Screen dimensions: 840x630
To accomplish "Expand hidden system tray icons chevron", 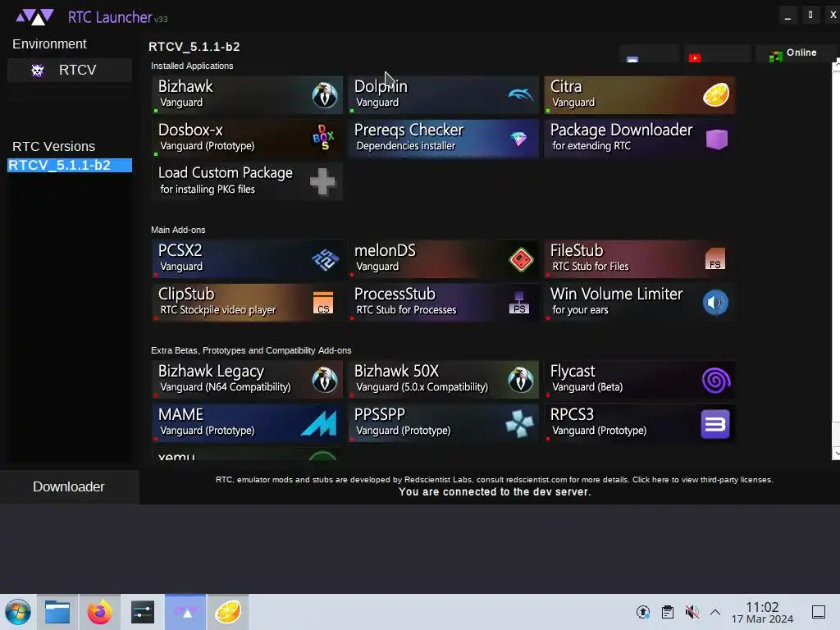I will (715, 612).
